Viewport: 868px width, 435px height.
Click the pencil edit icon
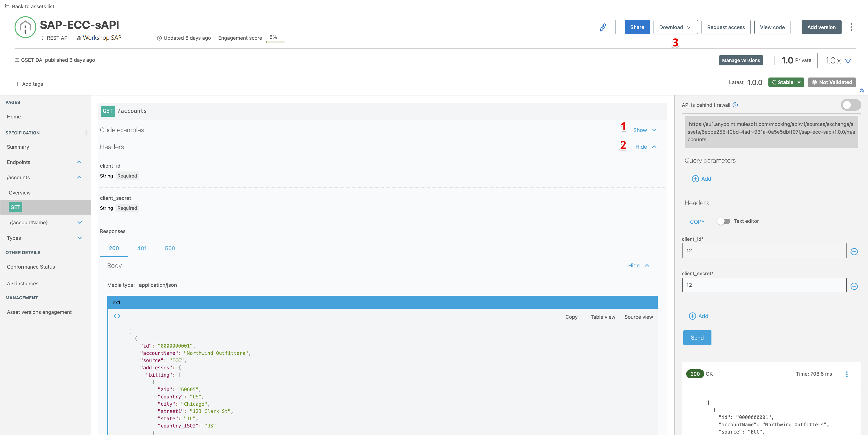pyautogui.click(x=603, y=27)
